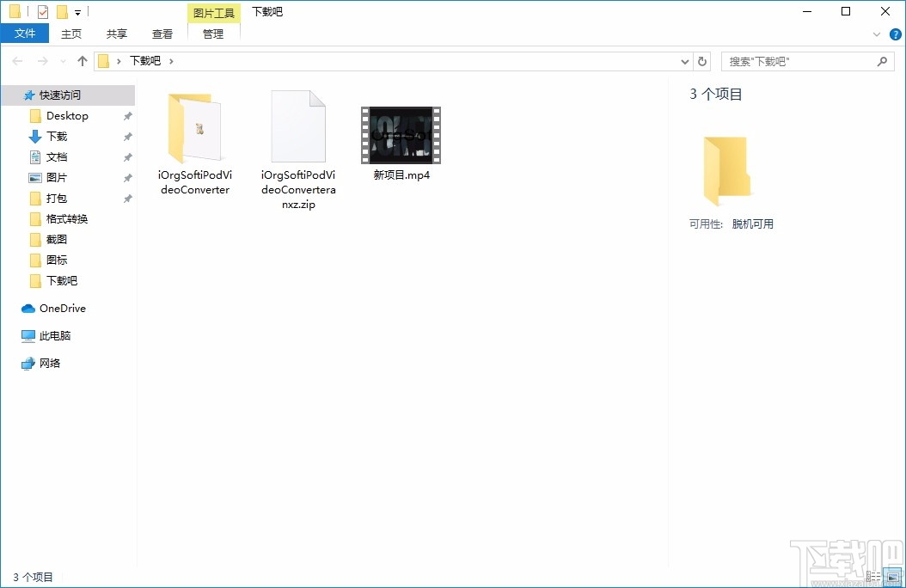This screenshot has height=588, width=906.
Task: Switch to large thumbnails view in status bar
Action: (891, 577)
